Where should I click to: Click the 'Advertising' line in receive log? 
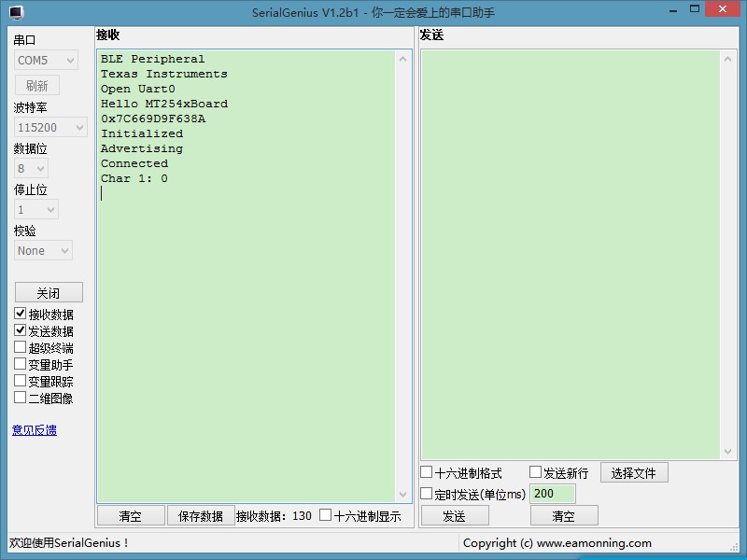pos(142,148)
